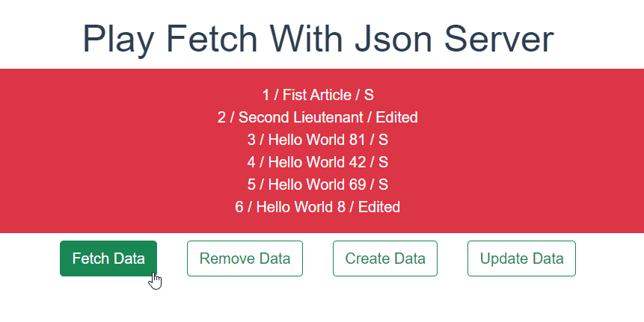
Task: Click the 'S' status of Hello World 81
Action: (384, 140)
